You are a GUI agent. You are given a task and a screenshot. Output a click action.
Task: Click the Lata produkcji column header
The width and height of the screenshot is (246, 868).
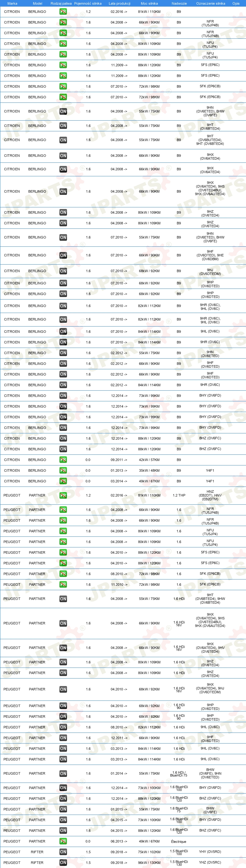[120, 3]
